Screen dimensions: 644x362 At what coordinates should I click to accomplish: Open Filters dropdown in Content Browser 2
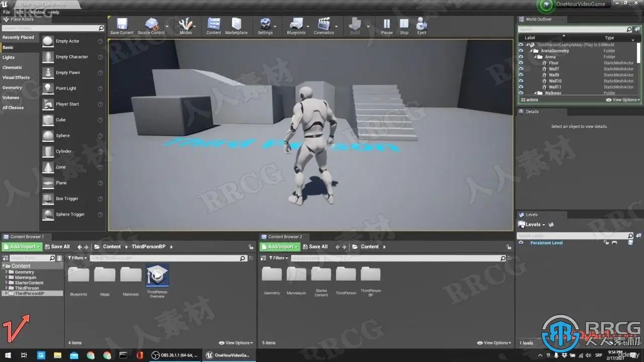point(278,258)
